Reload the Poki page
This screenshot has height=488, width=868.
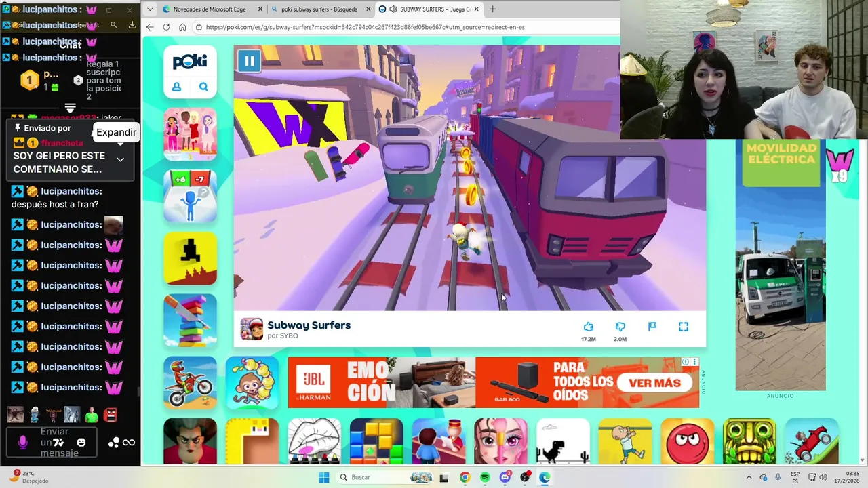[167, 27]
